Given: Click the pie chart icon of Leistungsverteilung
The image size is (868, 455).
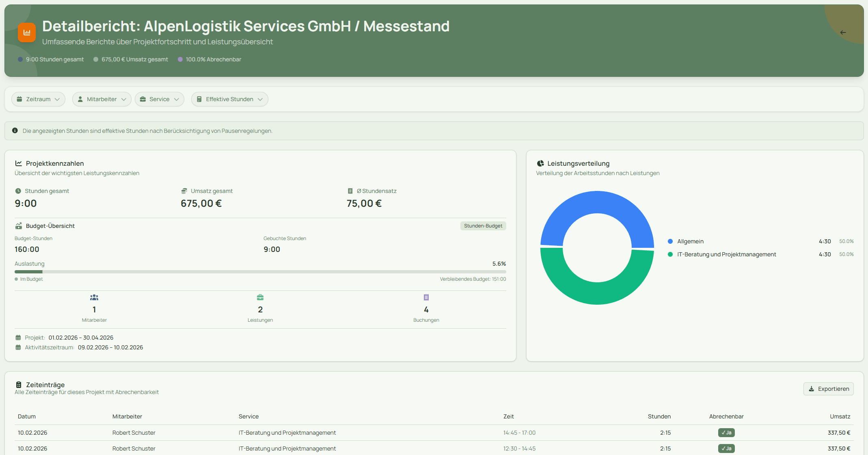Looking at the screenshot, I should (x=540, y=163).
